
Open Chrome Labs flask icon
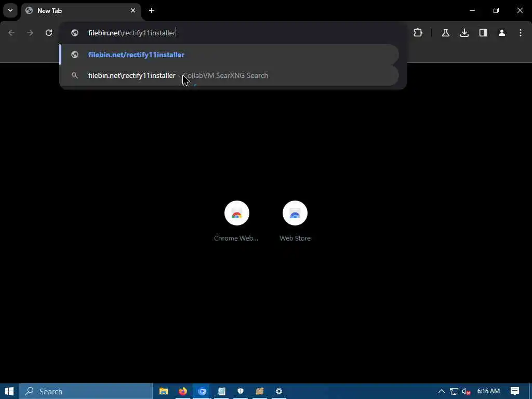tap(445, 33)
